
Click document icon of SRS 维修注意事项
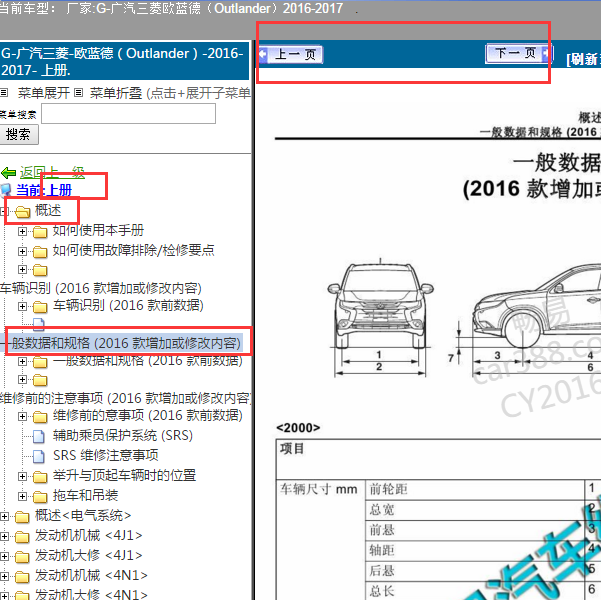[x=39, y=456]
